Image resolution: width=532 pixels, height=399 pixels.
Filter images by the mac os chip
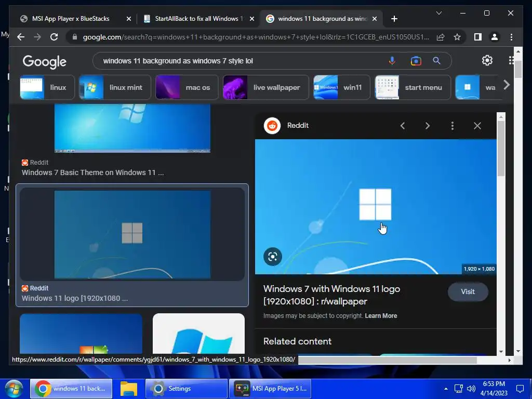pyautogui.click(x=187, y=87)
